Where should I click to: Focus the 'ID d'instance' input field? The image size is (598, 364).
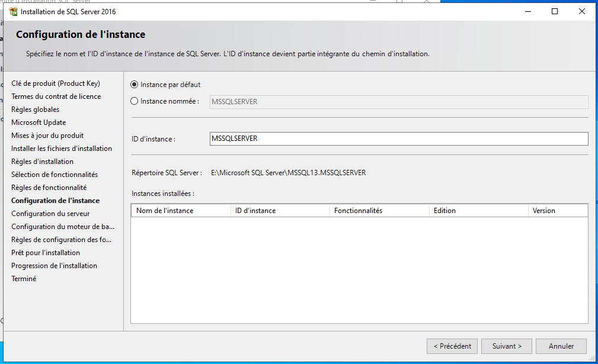[x=398, y=138]
